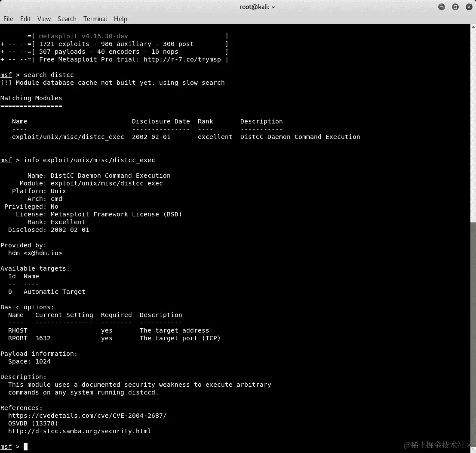The height and width of the screenshot is (453, 476).
Task: Click the '507 payloads' banner count
Action: [62, 52]
